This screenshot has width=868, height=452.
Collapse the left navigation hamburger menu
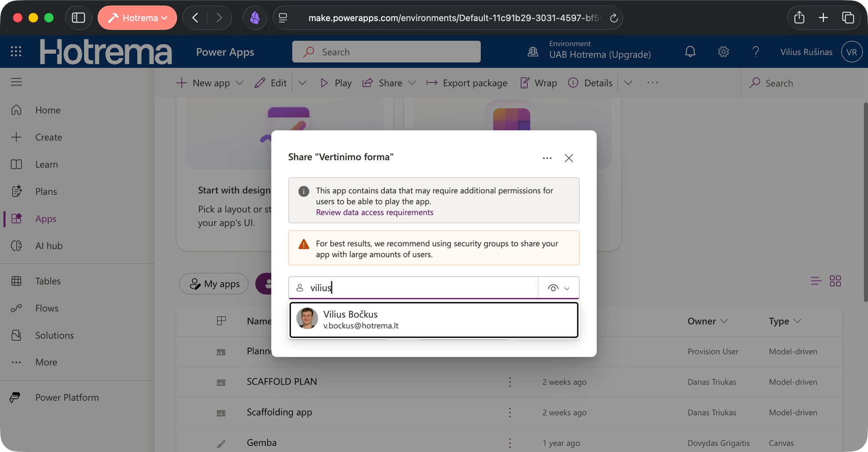16,82
